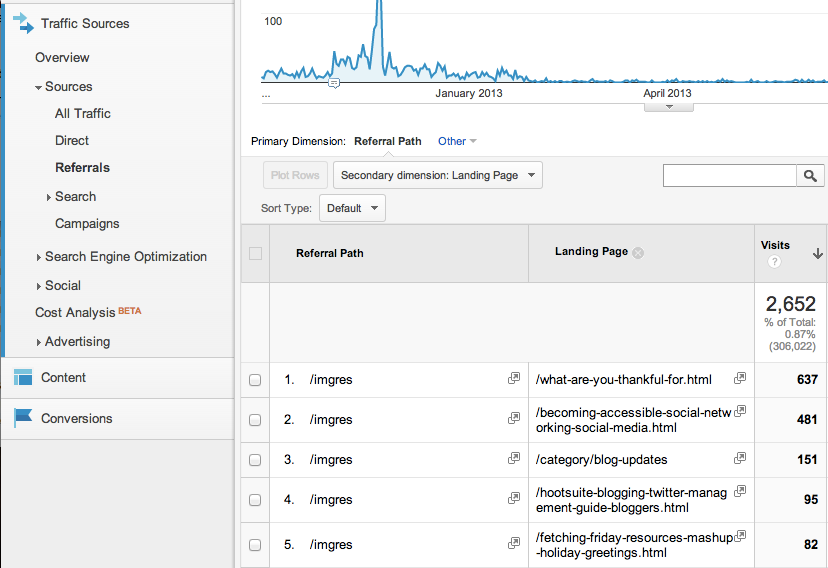The image size is (828, 568).
Task: Click the Referral Path column header
Action: (x=330, y=253)
